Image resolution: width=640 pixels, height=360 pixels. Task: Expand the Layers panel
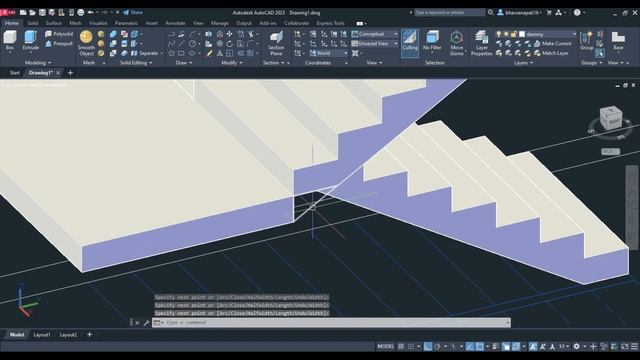click(523, 63)
